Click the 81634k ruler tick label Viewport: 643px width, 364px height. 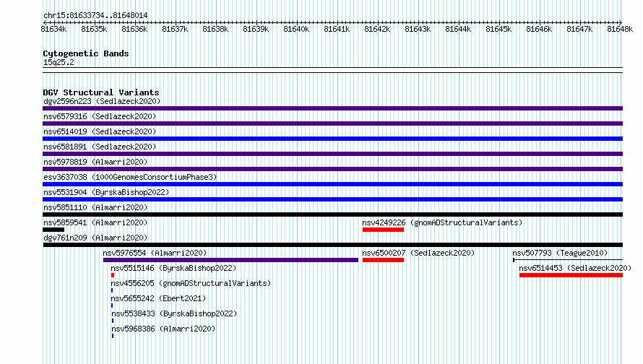click(53, 29)
